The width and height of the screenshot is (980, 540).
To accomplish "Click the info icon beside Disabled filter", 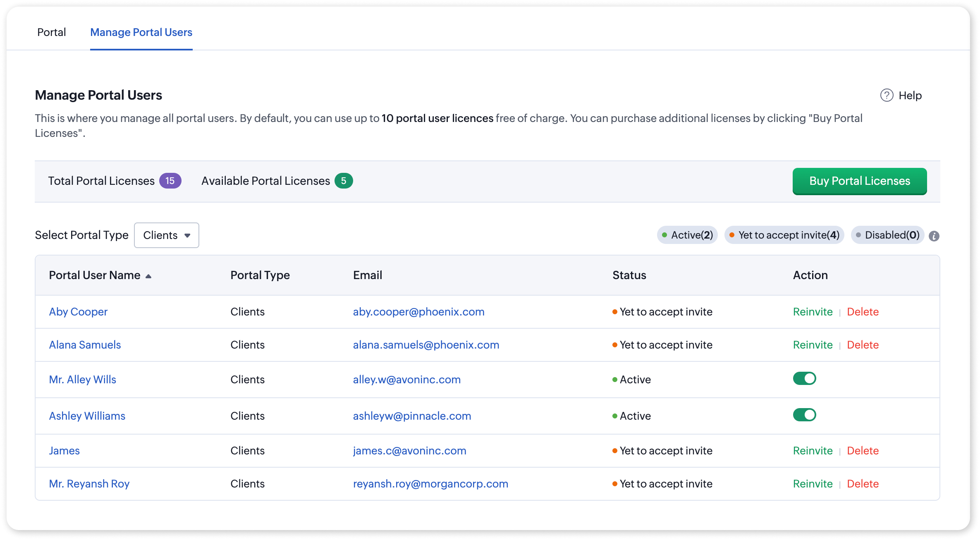I will point(934,236).
